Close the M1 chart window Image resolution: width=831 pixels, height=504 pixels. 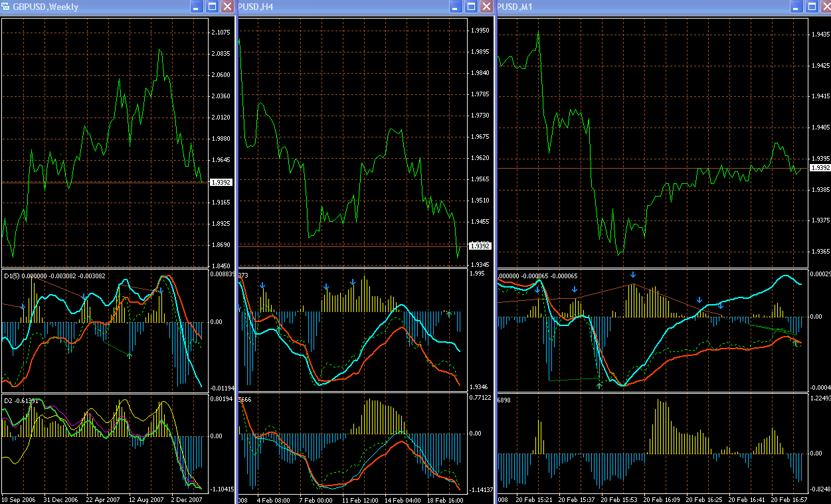[x=825, y=7]
